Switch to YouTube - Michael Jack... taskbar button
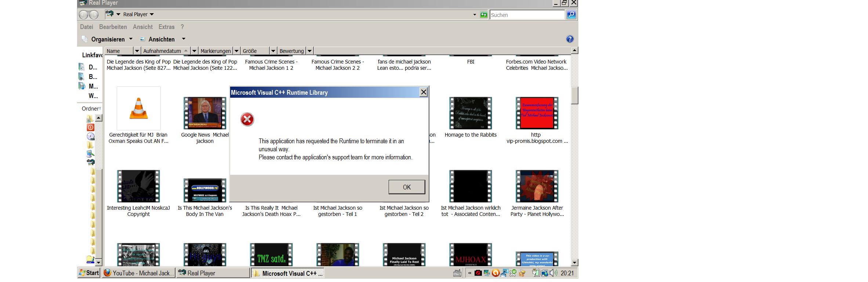The width and height of the screenshot is (868, 282). click(138, 273)
